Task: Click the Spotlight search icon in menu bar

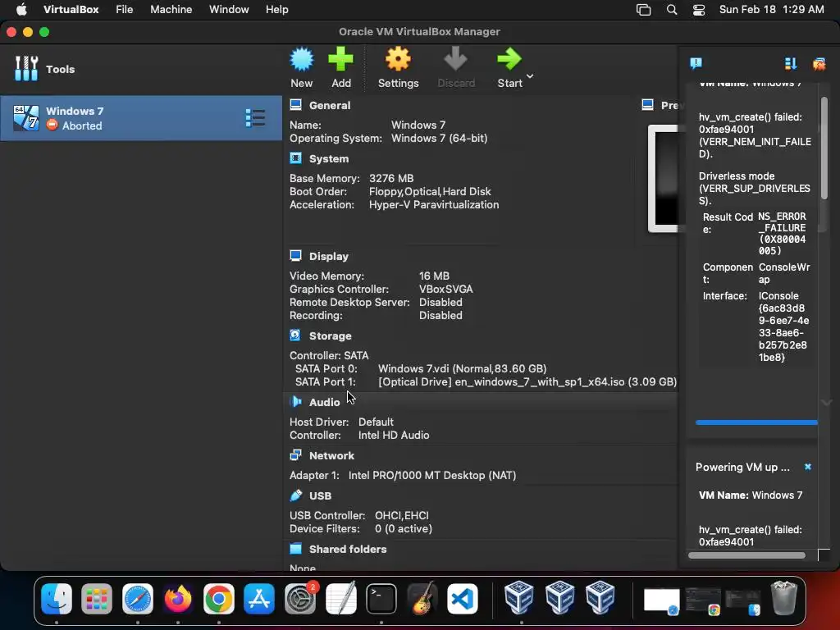Action: tap(671, 10)
